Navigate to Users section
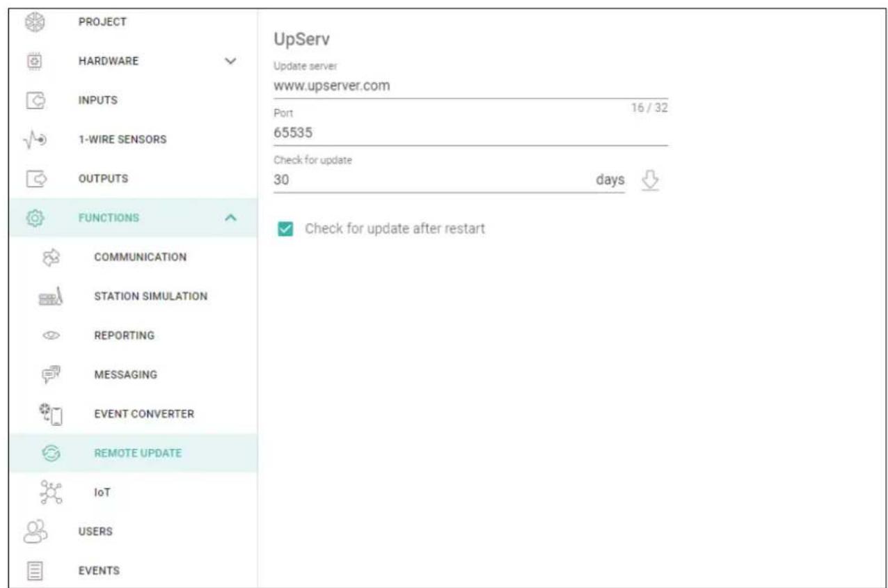The image size is (888, 588). (97, 532)
